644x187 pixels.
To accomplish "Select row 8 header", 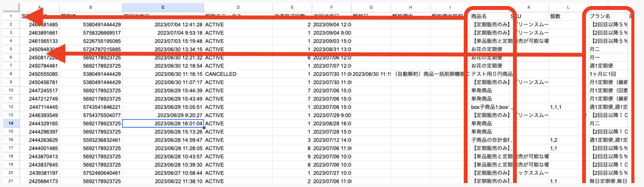I will pyautogui.click(x=11, y=74).
